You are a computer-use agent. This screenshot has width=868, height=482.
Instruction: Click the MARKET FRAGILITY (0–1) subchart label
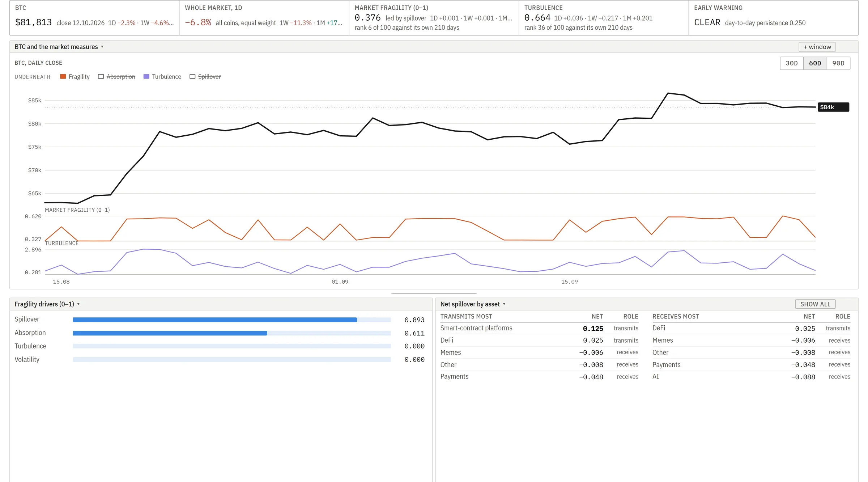[x=77, y=210]
